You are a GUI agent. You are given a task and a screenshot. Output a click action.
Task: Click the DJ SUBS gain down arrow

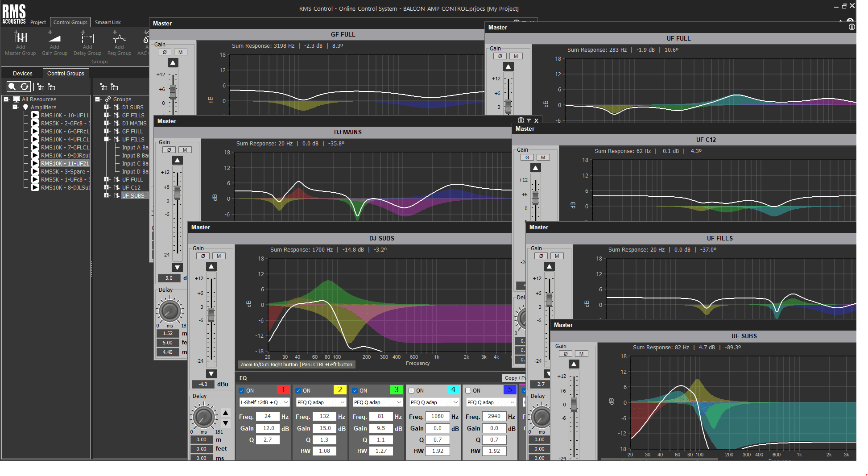click(x=211, y=373)
